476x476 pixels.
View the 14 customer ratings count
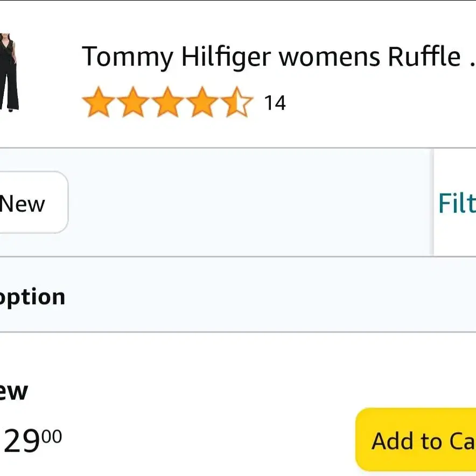(275, 103)
